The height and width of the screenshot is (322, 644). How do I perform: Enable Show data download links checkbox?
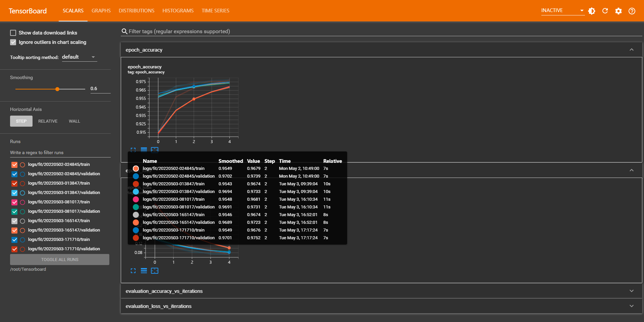coord(13,33)
